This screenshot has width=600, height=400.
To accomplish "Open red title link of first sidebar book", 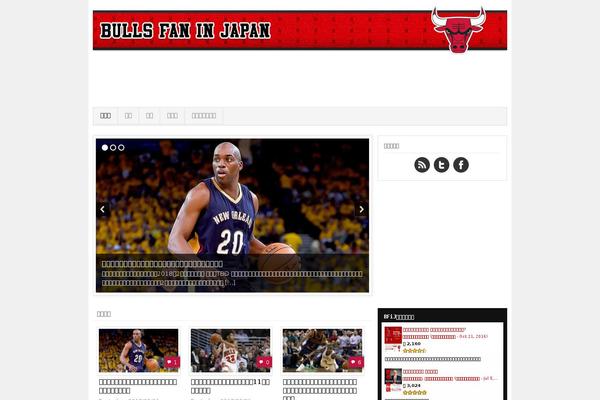I will coord(434,330).
